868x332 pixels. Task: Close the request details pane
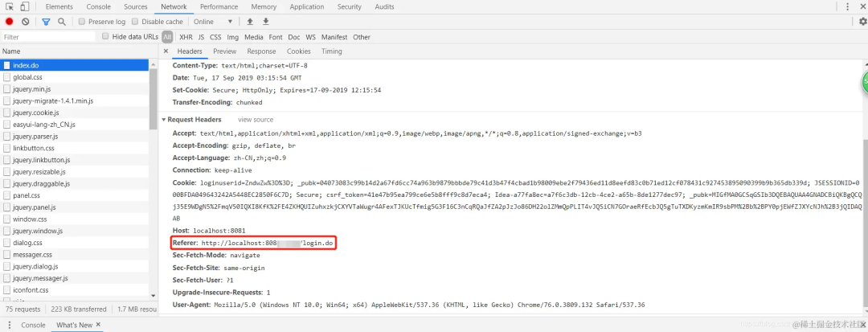166,51
